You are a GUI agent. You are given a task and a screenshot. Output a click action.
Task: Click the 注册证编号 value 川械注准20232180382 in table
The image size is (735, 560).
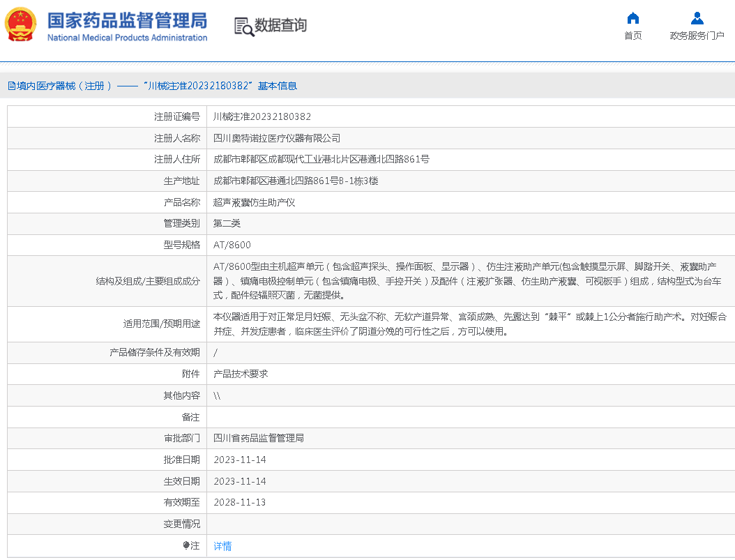click(x=262, y=116)
